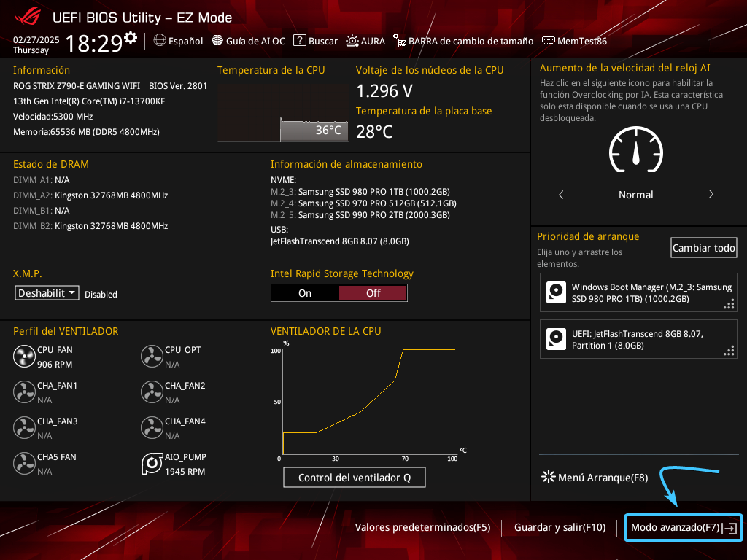Click DIMM_A2 Kingston 32768MB 4800MHz row
747x560 pixels.
pos(90,195)
